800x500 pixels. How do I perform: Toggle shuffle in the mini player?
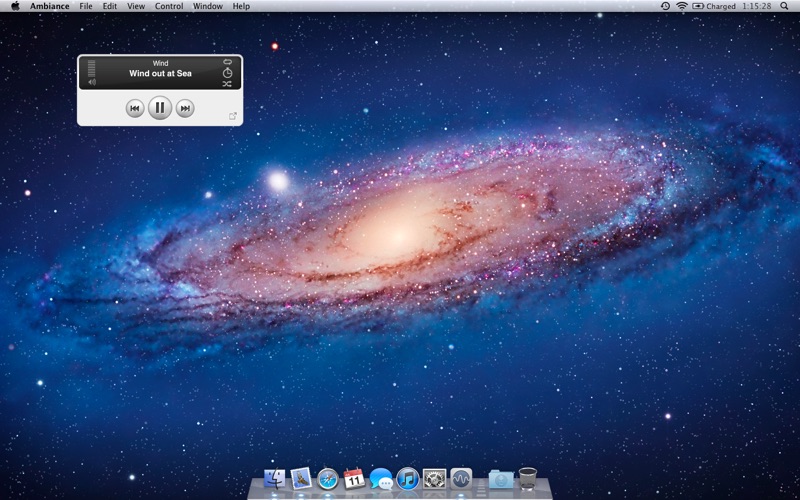tap(227, 84)
